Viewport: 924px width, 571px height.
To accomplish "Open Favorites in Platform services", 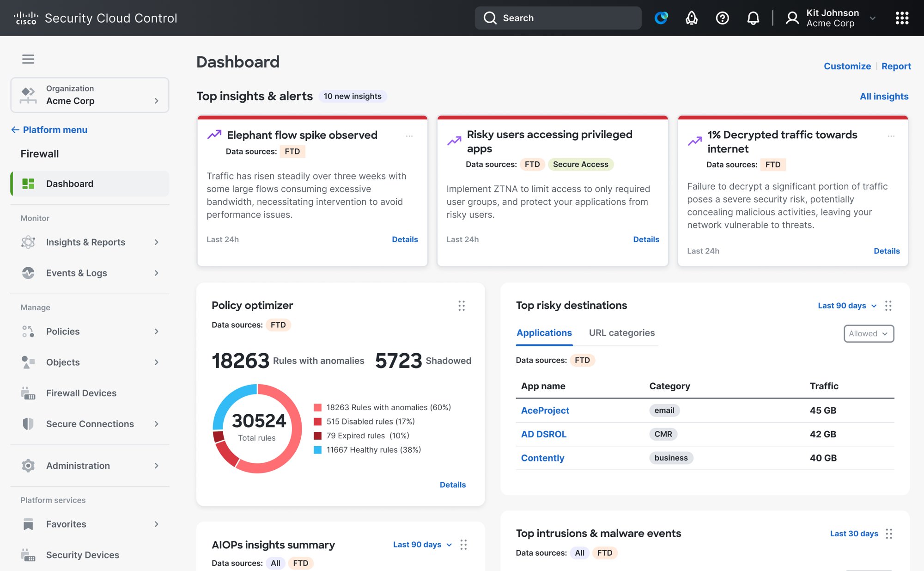I will (90, 524).
